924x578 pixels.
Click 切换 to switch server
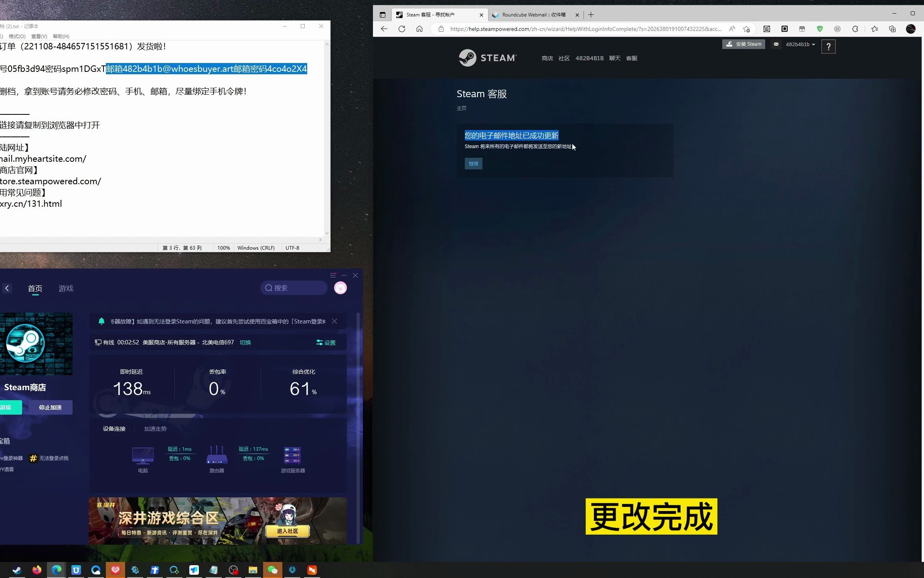[245, 342]
